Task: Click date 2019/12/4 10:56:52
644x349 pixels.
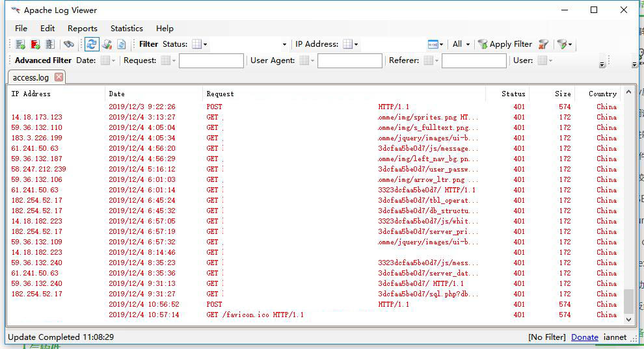Action: pyautogui.click(x=144, y=304)
